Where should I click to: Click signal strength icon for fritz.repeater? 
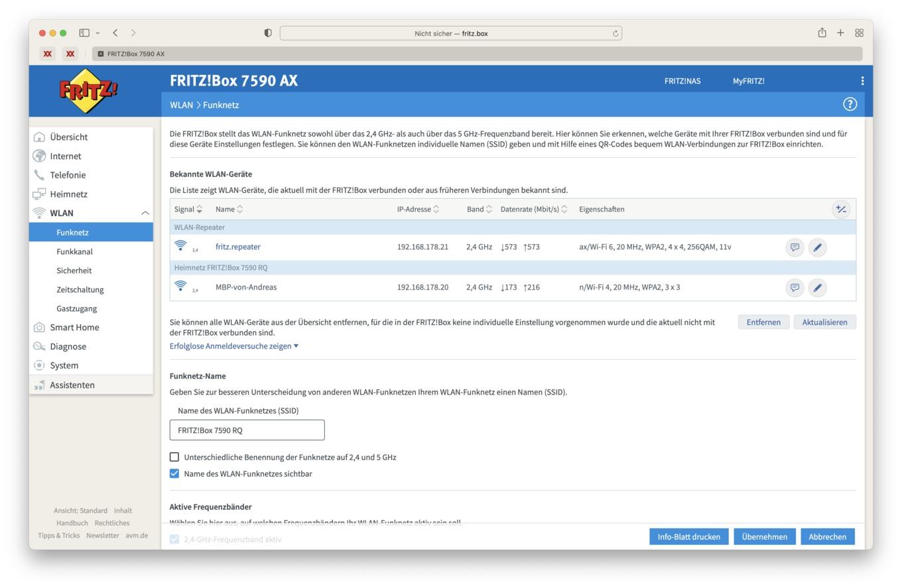[x=180, y=246]
